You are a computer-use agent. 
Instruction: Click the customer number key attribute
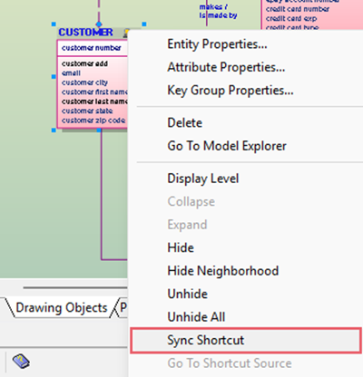click(x=91, y=48)
